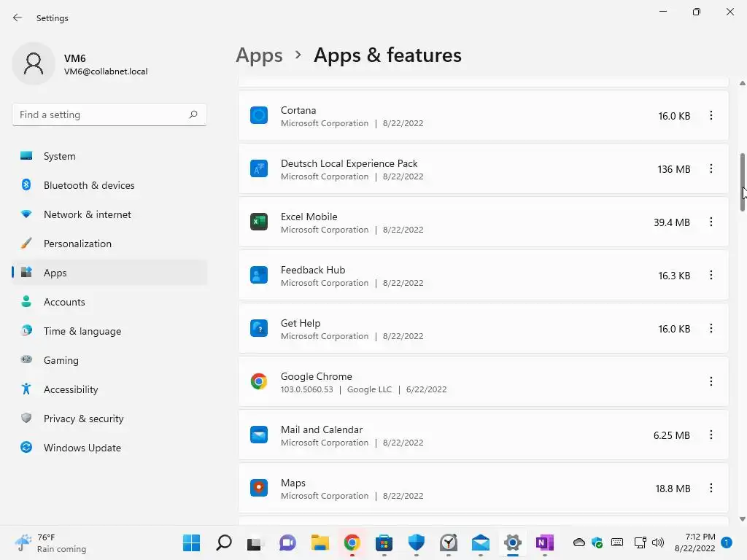The height and width of the screenshot is (560, 747).
Task: Click the Cortana app icon
Action: (x=259, y=115)
